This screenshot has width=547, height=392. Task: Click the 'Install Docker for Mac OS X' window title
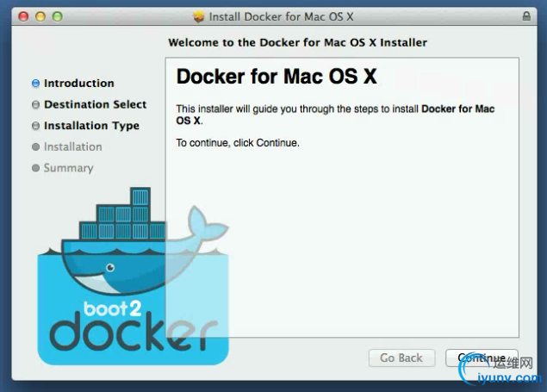(x=281, y=16)
